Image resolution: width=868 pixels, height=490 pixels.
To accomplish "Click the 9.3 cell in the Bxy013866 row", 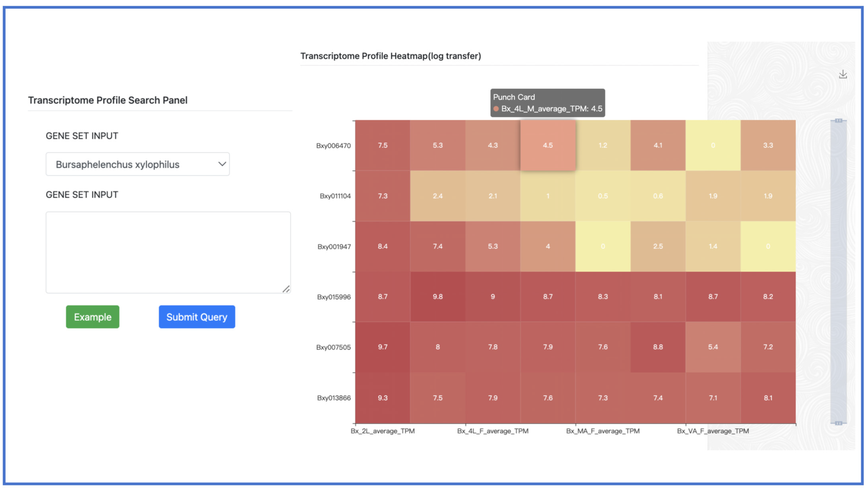I will click(383, 398).
